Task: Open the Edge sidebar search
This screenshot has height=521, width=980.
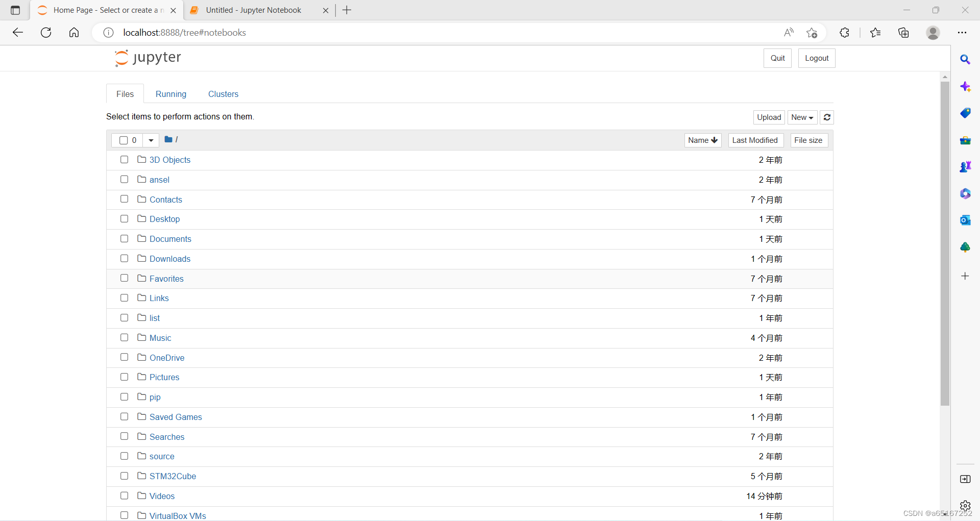Action: tap(965, 60)
